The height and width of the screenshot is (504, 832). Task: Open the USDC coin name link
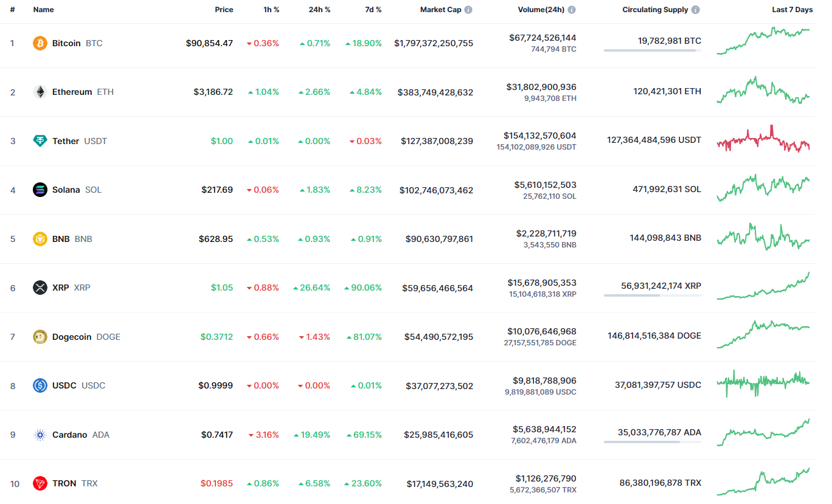click(64, 385)
